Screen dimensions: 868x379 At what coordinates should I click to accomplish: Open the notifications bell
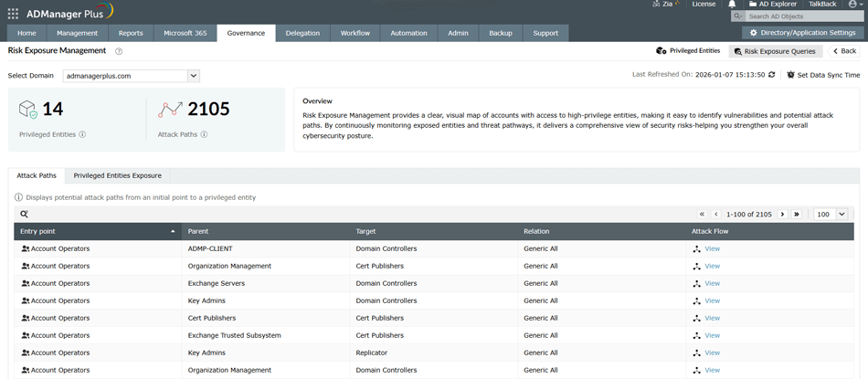point(732,4)
